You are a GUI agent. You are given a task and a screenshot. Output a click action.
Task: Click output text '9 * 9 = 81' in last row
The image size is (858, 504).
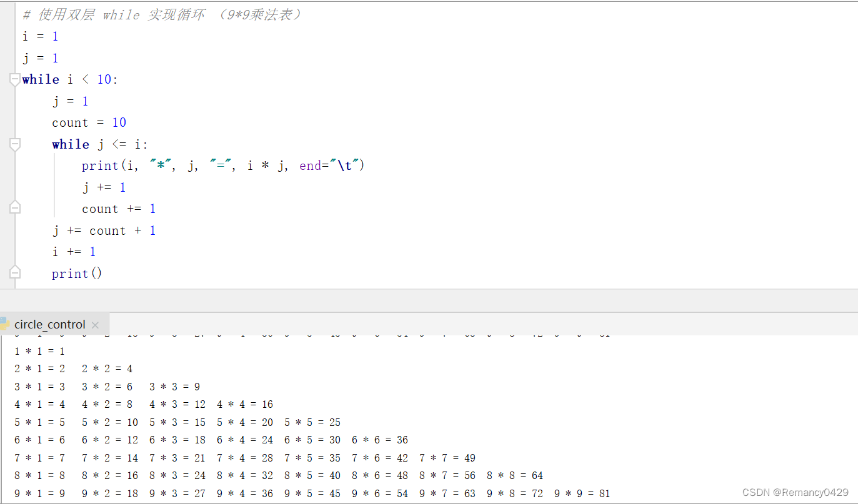pos(582,493)
